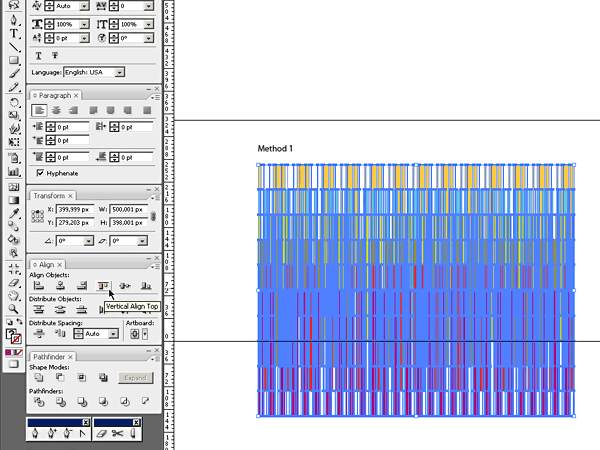Select the Type tool
600x450 pixels.
pos(14,34)
